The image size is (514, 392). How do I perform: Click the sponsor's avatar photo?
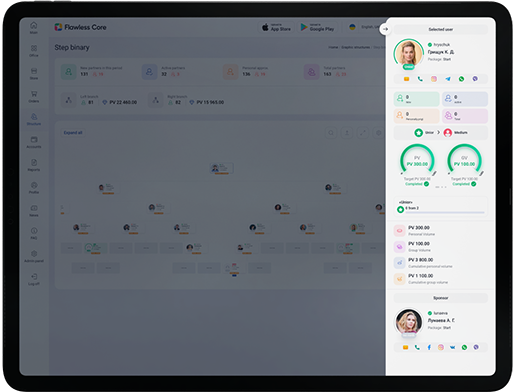pos(409,321)
